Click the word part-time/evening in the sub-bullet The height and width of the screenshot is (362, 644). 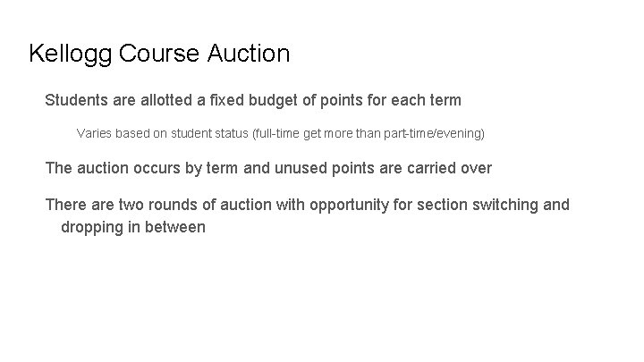coord(434,133)
